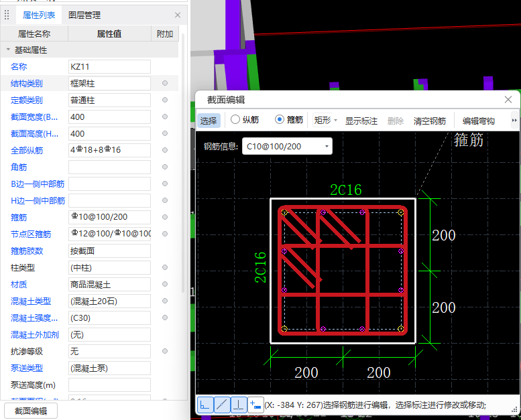The image size is (521, 420).
Task: Click the 全部纵筋 value field
Action: (109, 150)
